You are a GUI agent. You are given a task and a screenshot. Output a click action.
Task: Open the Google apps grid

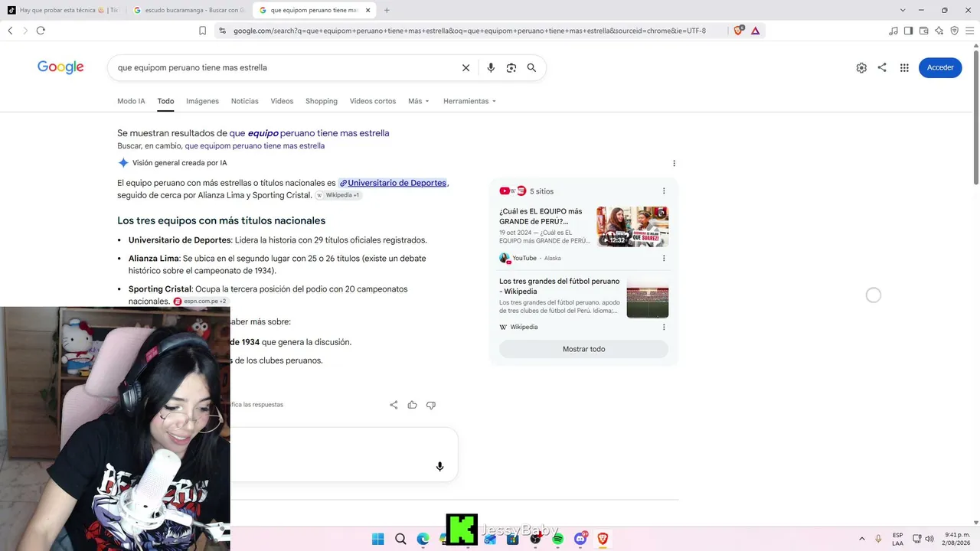(x=904, y=67)
